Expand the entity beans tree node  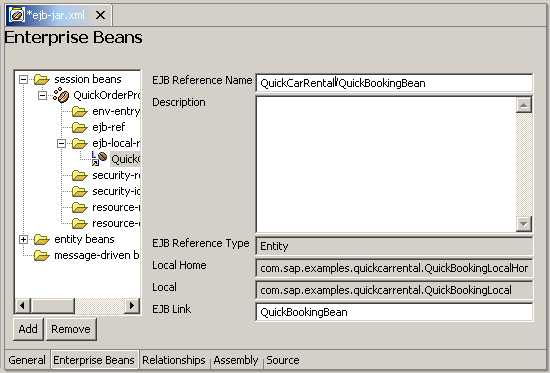pyautogui.click(x=24, y=239)
